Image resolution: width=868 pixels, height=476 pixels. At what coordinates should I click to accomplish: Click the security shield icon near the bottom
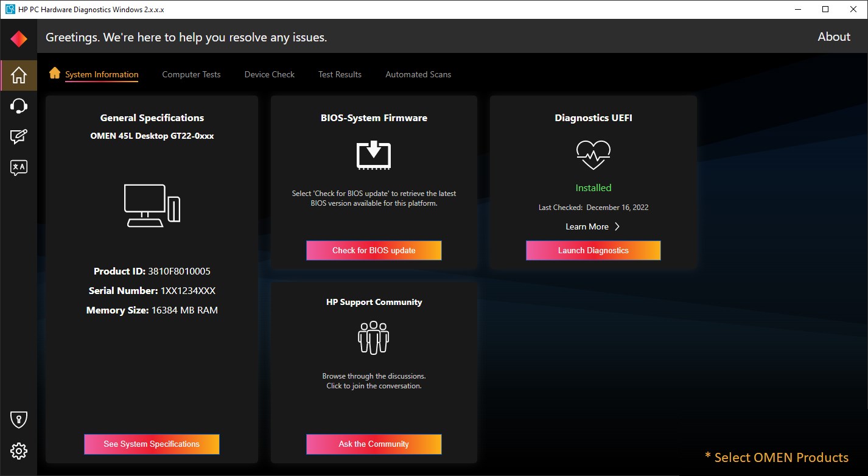coord(18,419)
